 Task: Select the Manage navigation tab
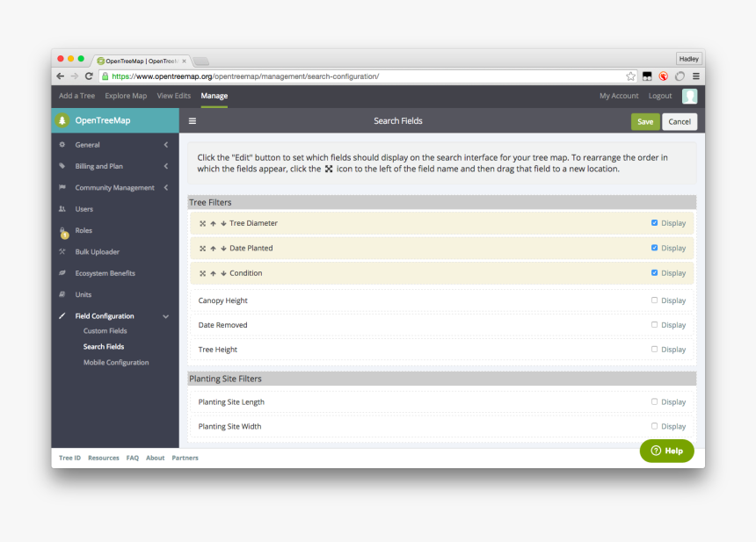[214, 96]
